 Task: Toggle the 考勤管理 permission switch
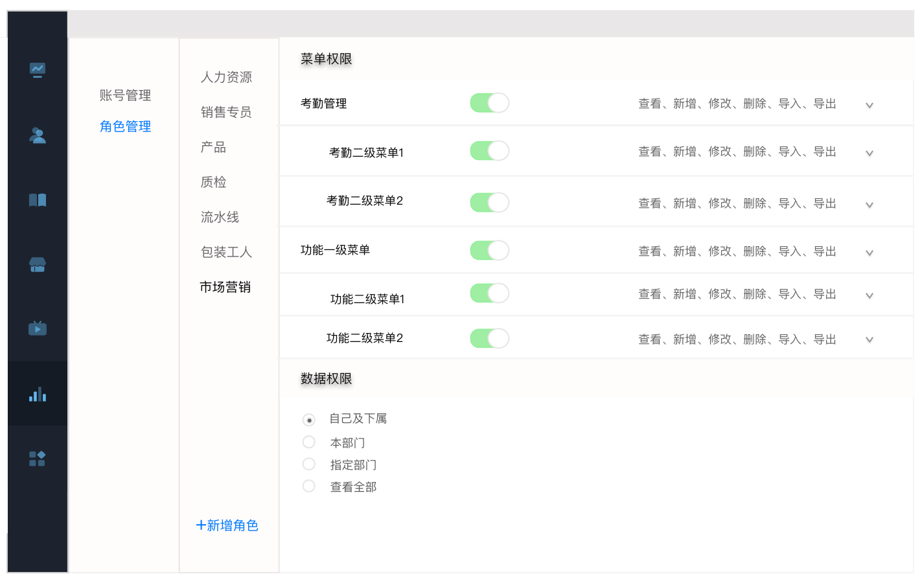(490, 103)
